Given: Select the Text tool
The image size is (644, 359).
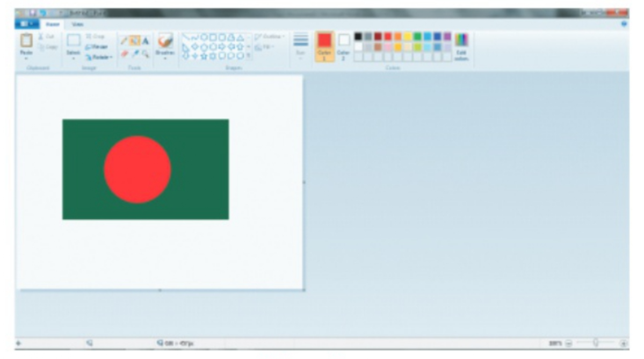Looking at the screenshot, I should (x=145, y=41).
